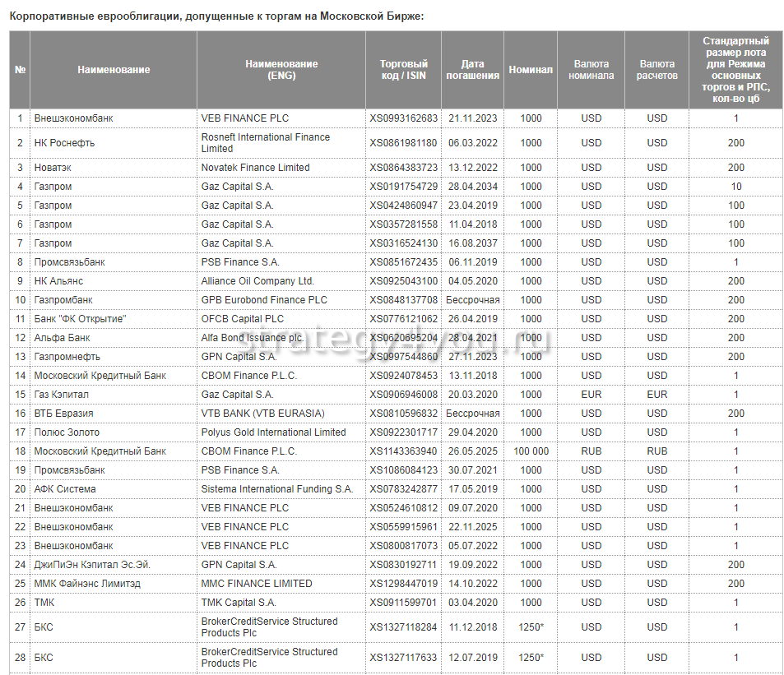Viewport: 784px width, 675px height.
Task: Select the "100 000" nominal value cell
Action: [x=531, y=451]
